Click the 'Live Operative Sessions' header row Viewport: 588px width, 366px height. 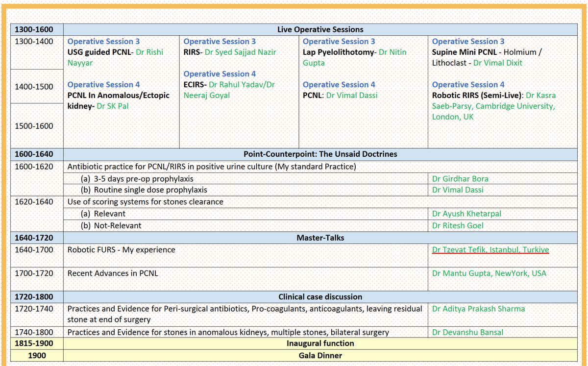coord(320,29)
